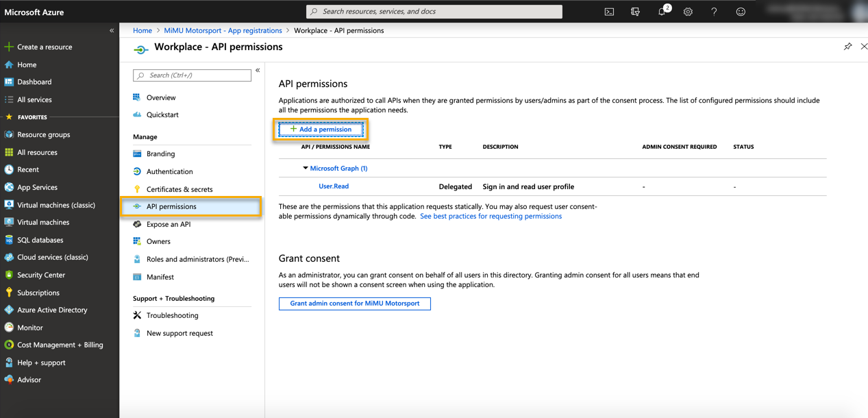Image resolution: width=868 pixels, height=418 pixels.
Task: Grant admin consent for MiMU Motorsport
Action: [354, 303]
